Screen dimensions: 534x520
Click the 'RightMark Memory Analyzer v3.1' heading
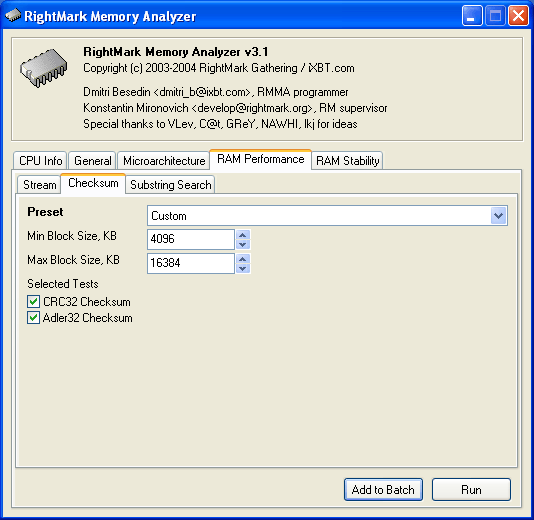click(176, 52)
